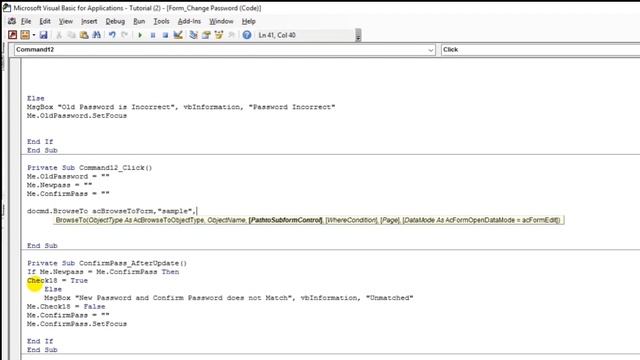
Task: Open the Edit menu
Action: [45, 21]
